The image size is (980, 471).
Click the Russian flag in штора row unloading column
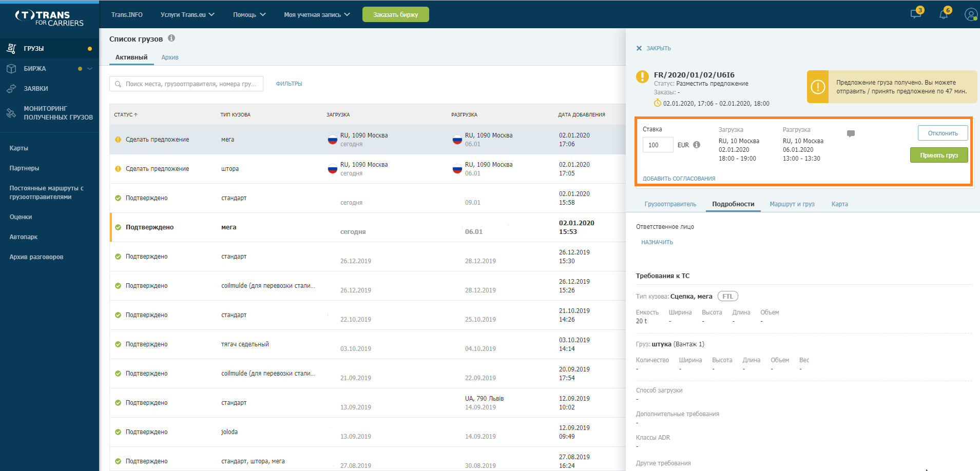[x=457, y=169]
